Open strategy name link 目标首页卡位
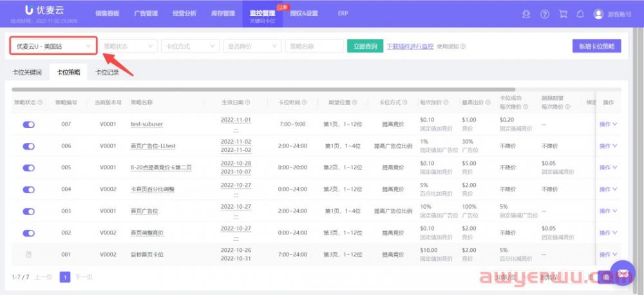Image resolution: width=644 pixels, height=295 pixels. 147,254
